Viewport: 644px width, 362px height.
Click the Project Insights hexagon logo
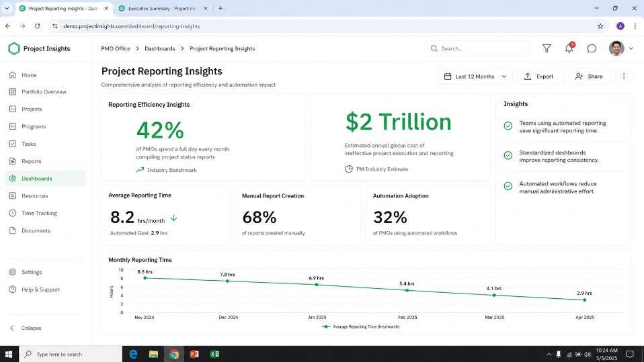[x=14, y=48]
